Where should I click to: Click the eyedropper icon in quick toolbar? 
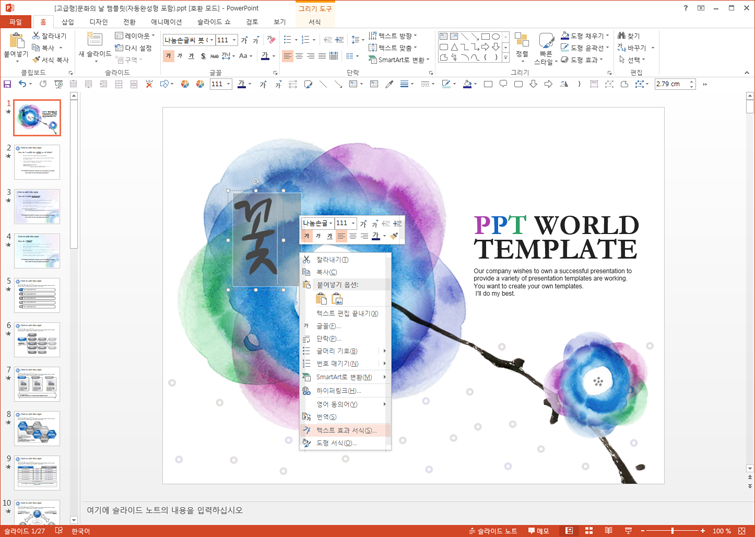coord(389,84)
